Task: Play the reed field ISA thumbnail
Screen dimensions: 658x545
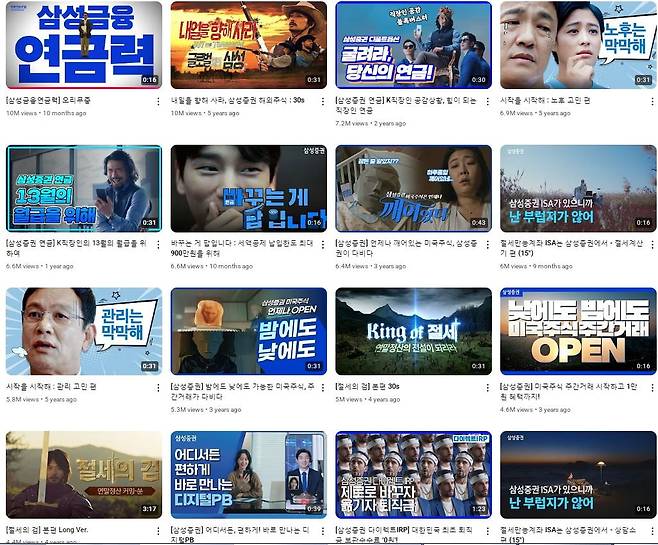Action: click(578, 188)
